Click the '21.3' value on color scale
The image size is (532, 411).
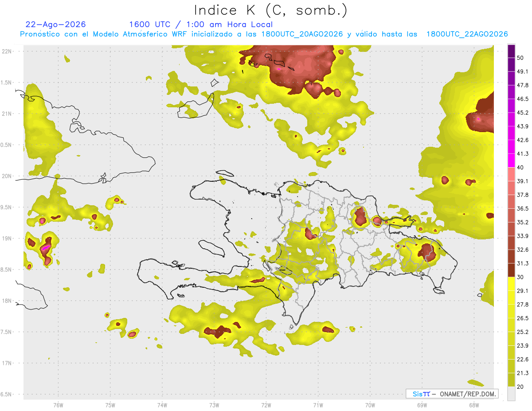click(x=523, y=373)
